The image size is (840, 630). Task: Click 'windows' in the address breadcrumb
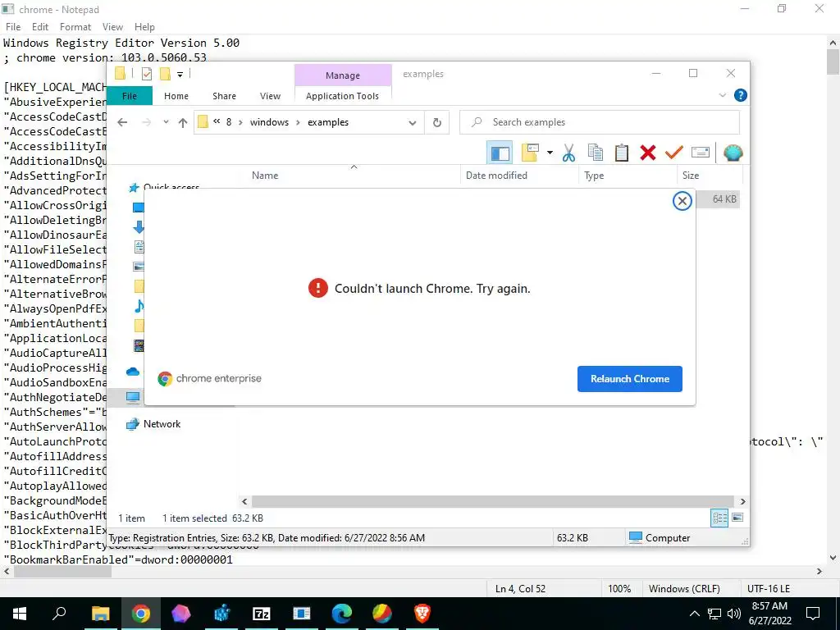click(269, 122)
